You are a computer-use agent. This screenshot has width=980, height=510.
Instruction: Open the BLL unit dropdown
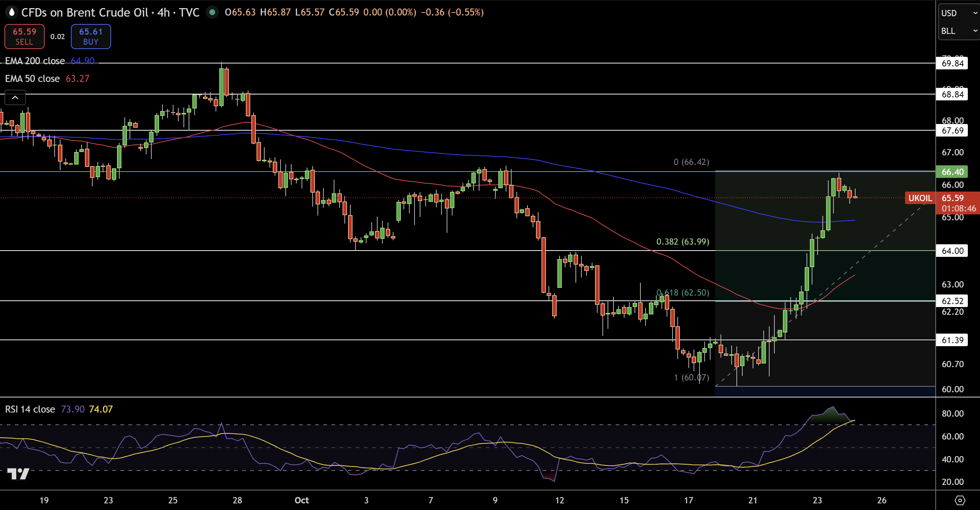958,31
